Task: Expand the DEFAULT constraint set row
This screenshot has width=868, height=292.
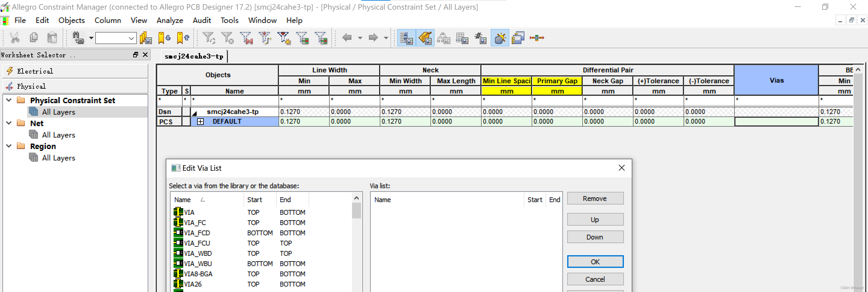Action: (x=200, y=122)
